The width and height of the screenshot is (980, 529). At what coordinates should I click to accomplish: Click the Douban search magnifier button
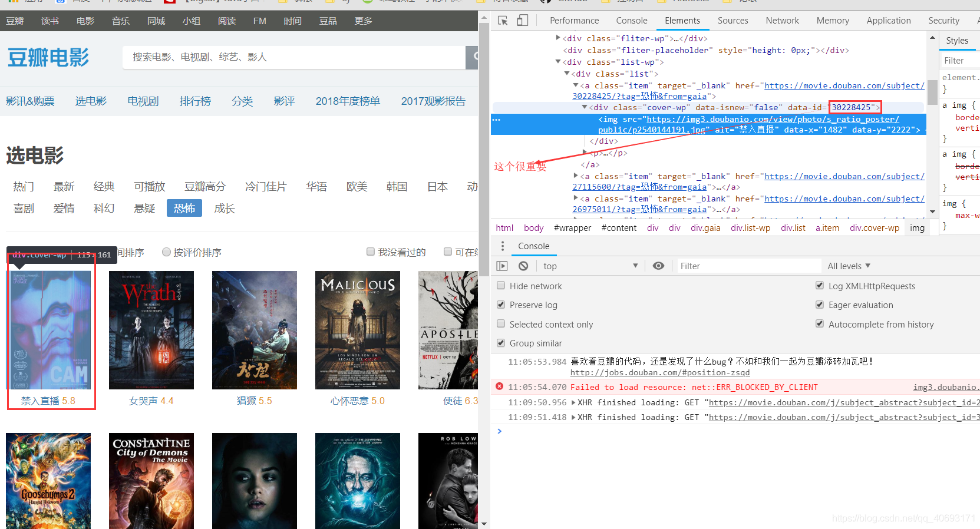coord(473,57)
